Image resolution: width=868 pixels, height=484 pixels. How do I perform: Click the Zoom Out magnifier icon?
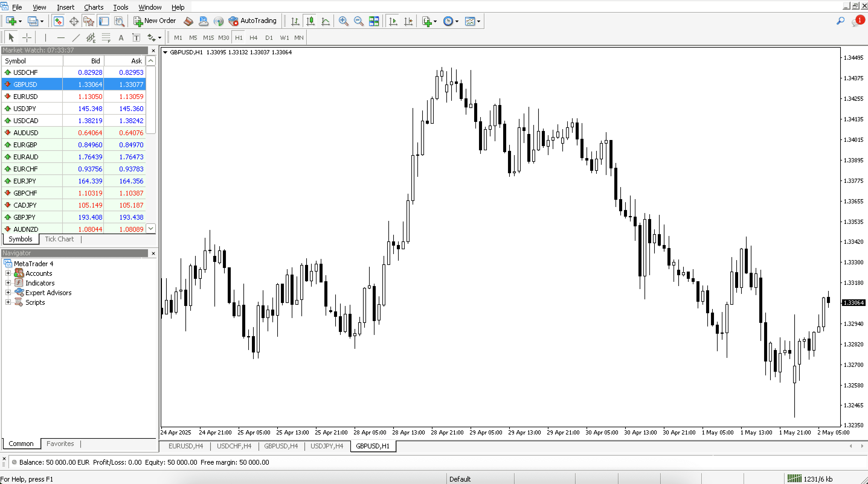click(x=358, y=21)
